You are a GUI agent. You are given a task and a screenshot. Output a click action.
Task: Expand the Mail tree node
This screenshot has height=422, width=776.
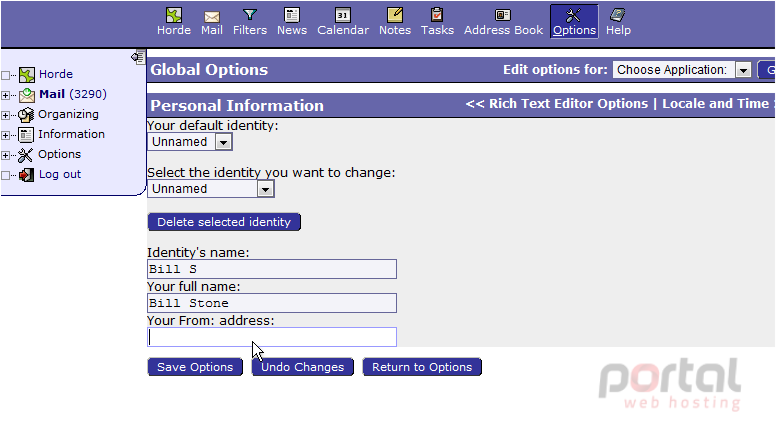pyautogui.click(x=5, y=95)
